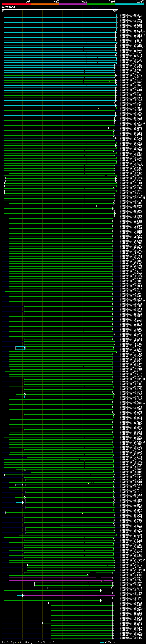Viewport: 146px width, 644px height.
Task: Select UniRef100_A2YAA5 hit
Action: tap(131, 331)
